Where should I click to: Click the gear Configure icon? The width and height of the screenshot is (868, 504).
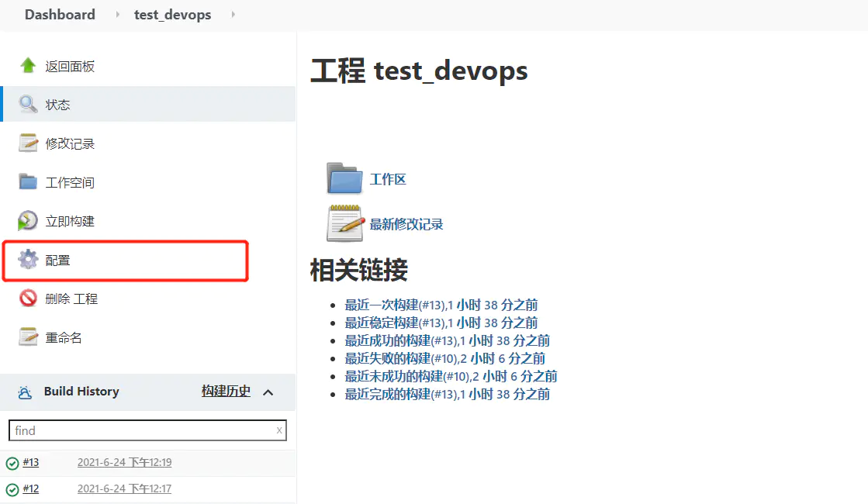coord(28,260)
